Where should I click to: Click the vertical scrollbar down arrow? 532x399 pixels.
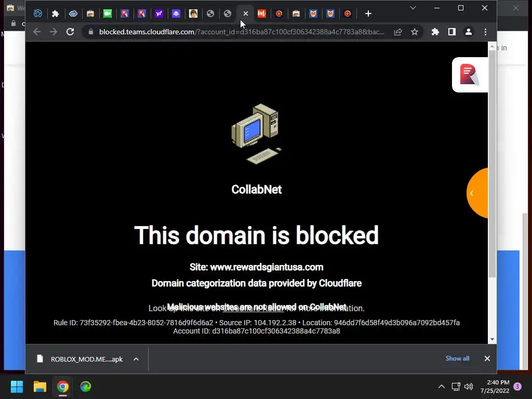(493, 339)
